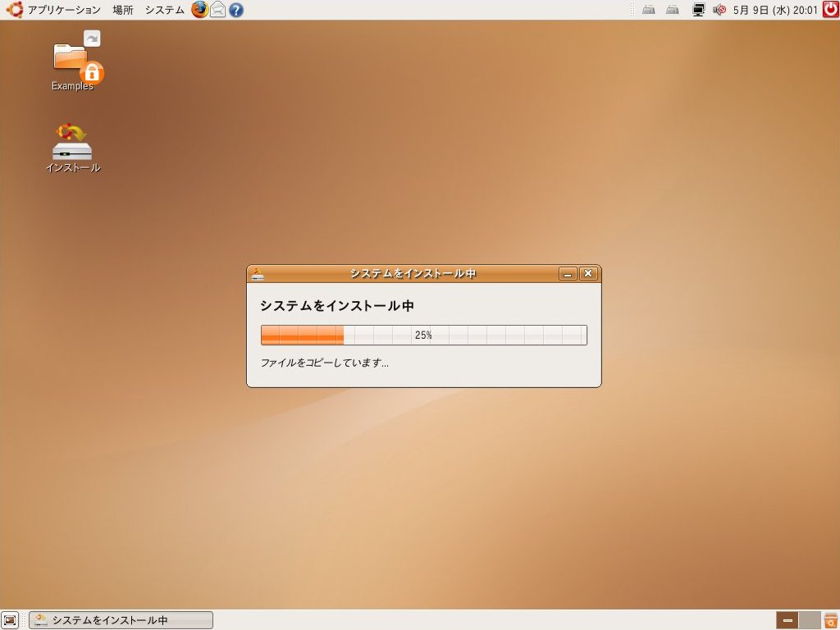
Task: Click the Ubuntu logo in top panel
Action: pyautogui.click(x=15, y=10)
